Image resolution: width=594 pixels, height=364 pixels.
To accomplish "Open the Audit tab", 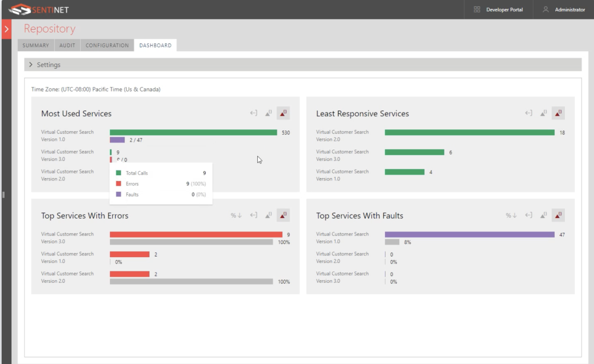I will (67, 45).
